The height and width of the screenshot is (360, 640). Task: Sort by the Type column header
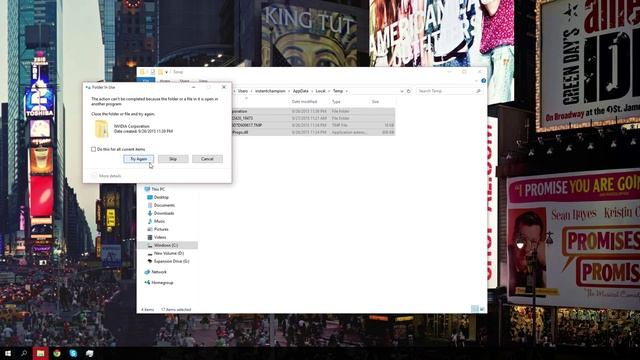[336, 102]
